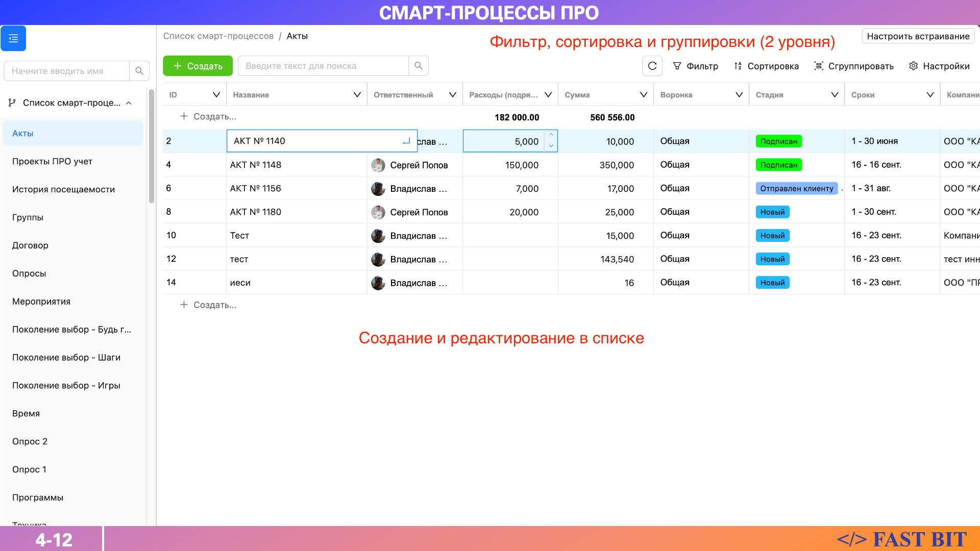The width and height of the screenshot is (980, 551).
Task: Open the Сортировка sorting tool
Action: (x=766, y=66)
